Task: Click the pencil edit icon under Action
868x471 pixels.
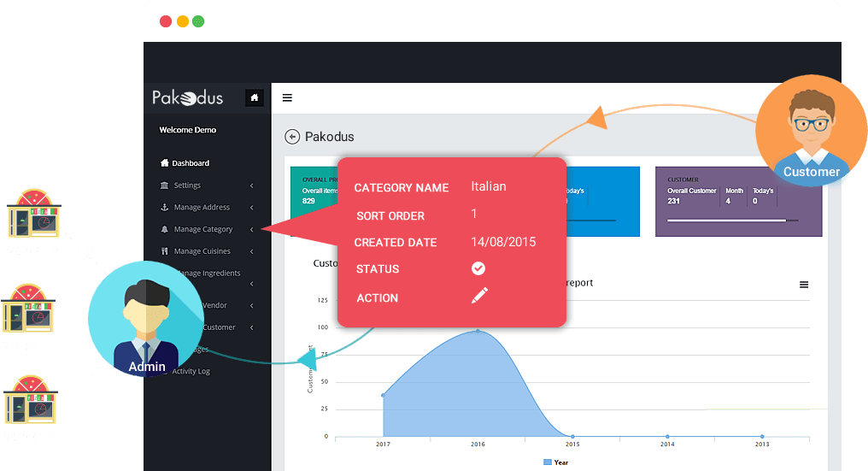Action: tap(479, 296)
